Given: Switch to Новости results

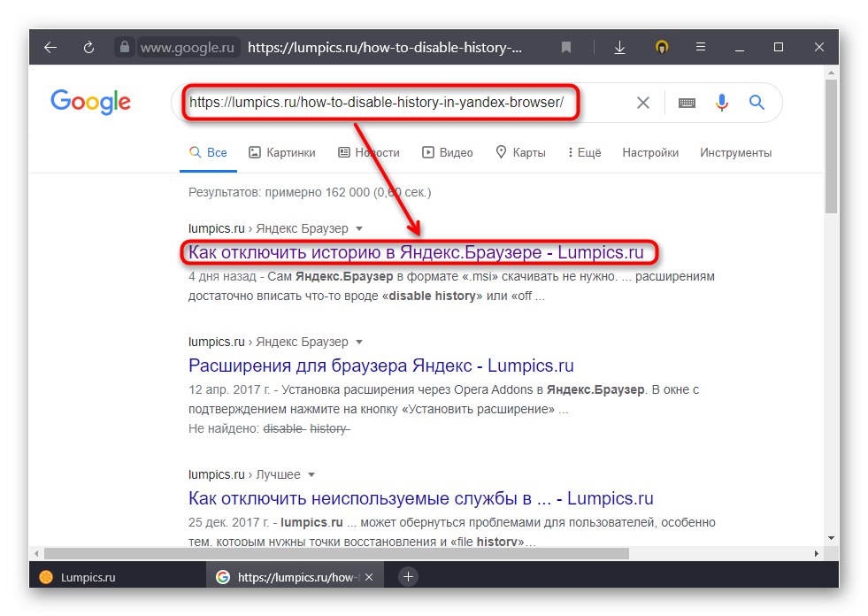Looking at the screenshot, I should pyautogui.click(x=369, y=152).
